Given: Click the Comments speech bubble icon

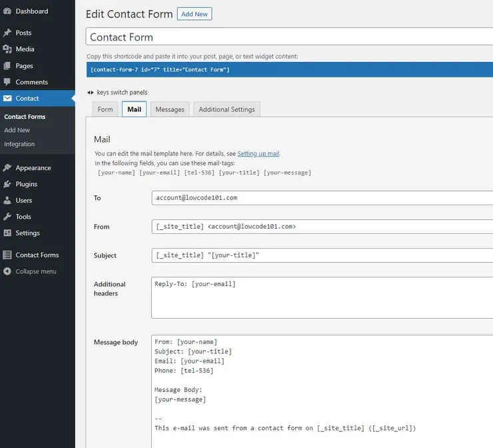Looking at the screenshot, I should tap(7, 83).
